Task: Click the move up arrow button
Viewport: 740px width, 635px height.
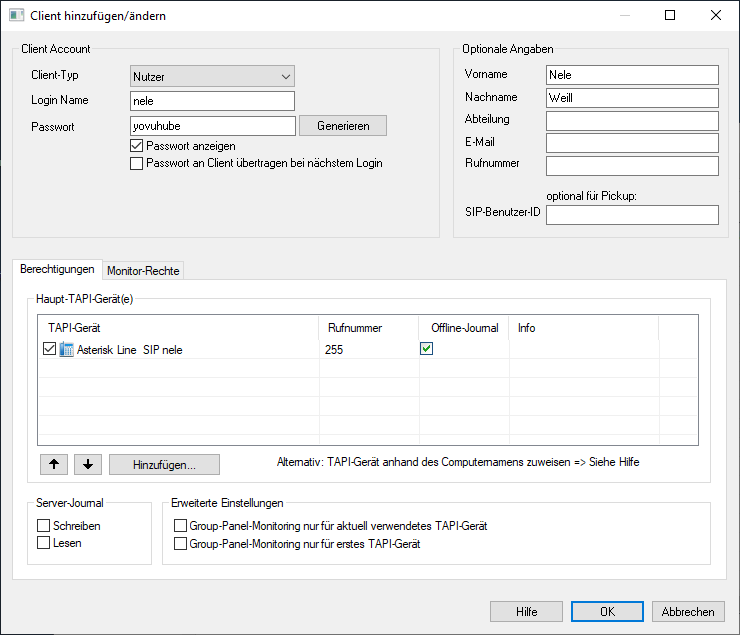Action: point(53,464)
